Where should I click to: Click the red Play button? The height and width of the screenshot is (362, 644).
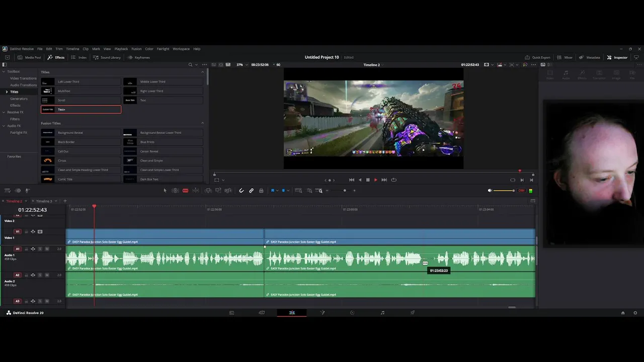pos(375,180)
